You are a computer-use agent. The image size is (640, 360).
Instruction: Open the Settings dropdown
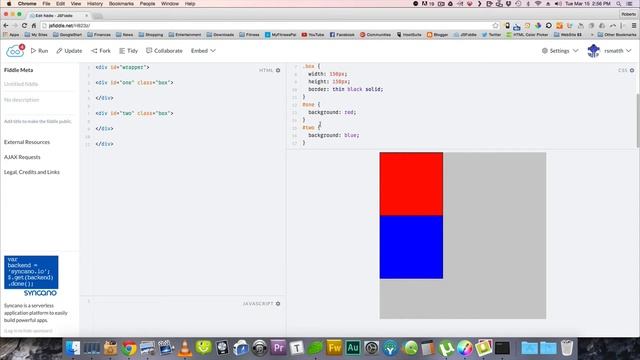[x=560, y=51]
